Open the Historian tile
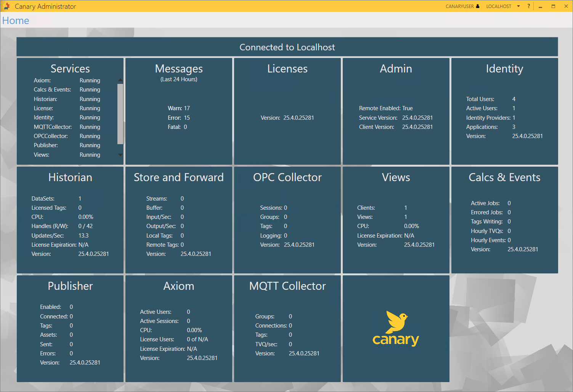573x392 pixels. (x=70, y=220)
